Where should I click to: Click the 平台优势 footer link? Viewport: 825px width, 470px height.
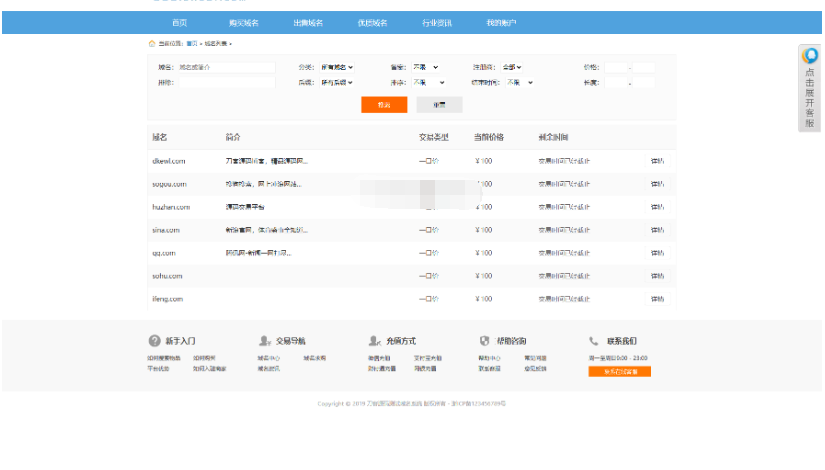[158, 368]
